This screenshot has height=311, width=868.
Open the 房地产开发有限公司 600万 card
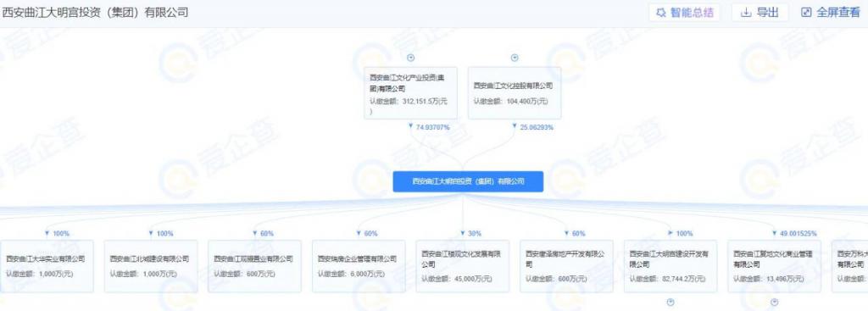click(566, 266)
